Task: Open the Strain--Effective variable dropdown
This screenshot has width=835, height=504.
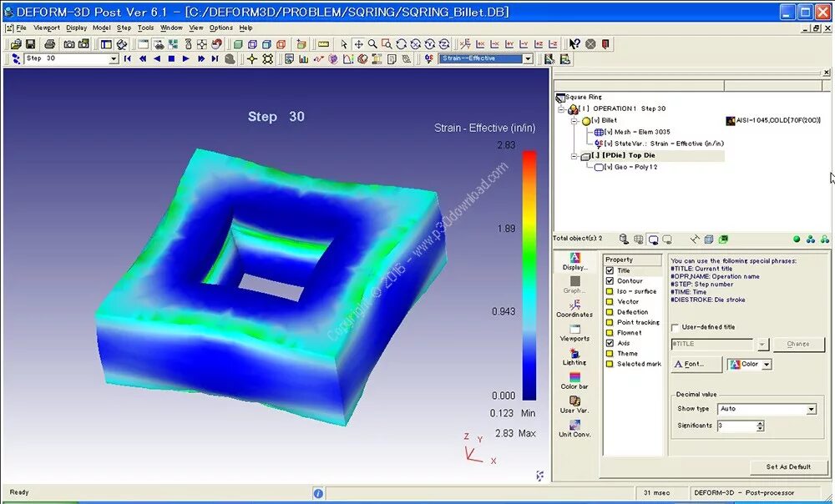Action: [x=529, y=59]
